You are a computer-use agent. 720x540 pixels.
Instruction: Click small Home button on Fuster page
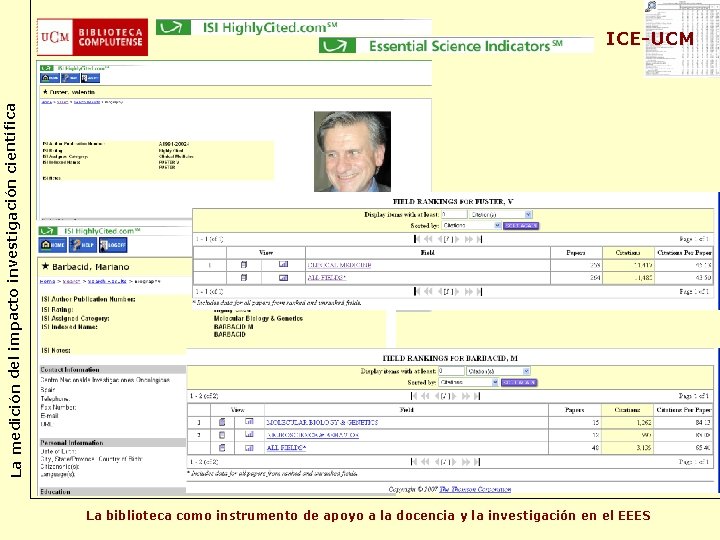[x=50, y=78]
